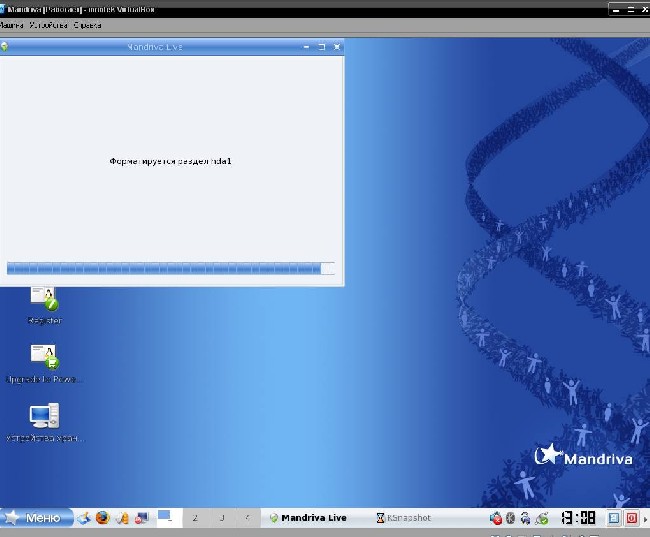Image resolution: width=650 pixels, height=537 pixels.
Task: Open the storage devices desktop icon
Action: coord(45,422)
